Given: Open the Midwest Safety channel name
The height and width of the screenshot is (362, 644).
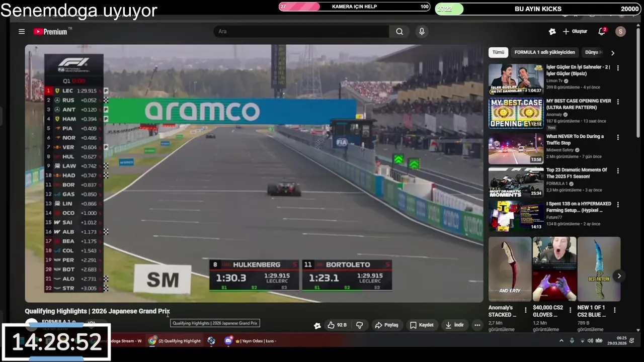Looking at the screenshot, I should tap(560, 150).
